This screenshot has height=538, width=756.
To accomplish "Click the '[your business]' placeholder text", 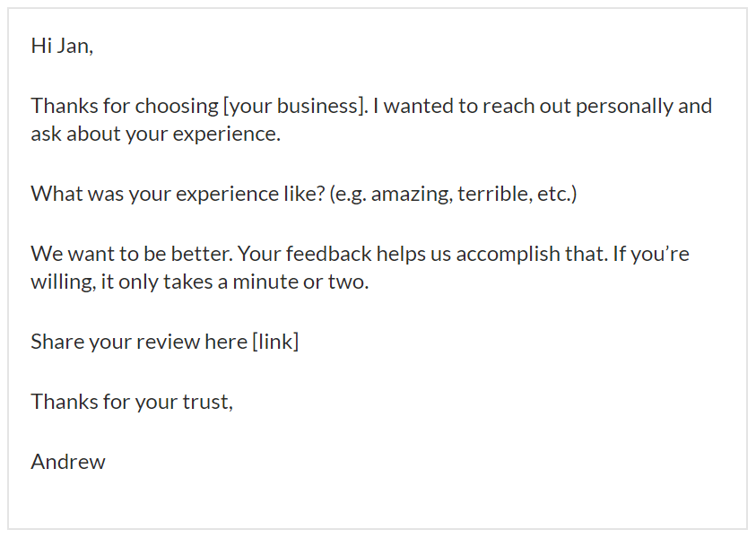I will click(x=295, y=106).
